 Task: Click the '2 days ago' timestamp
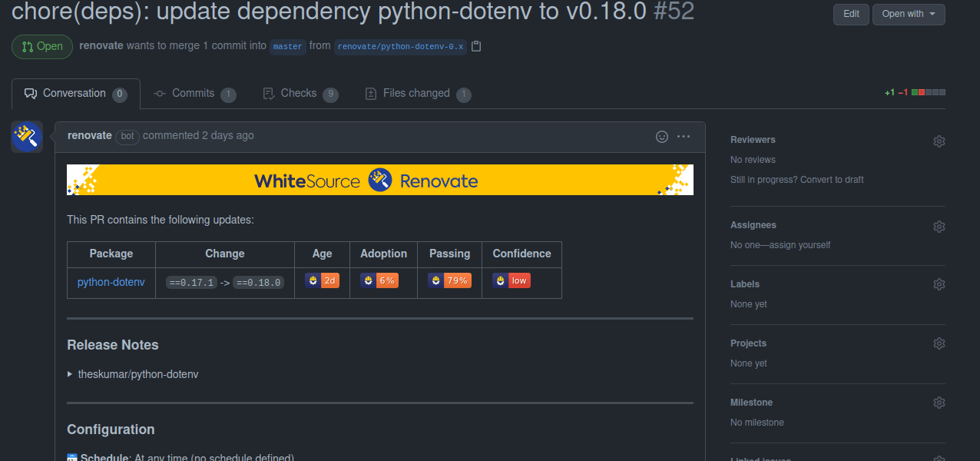[x=227, y=135]
